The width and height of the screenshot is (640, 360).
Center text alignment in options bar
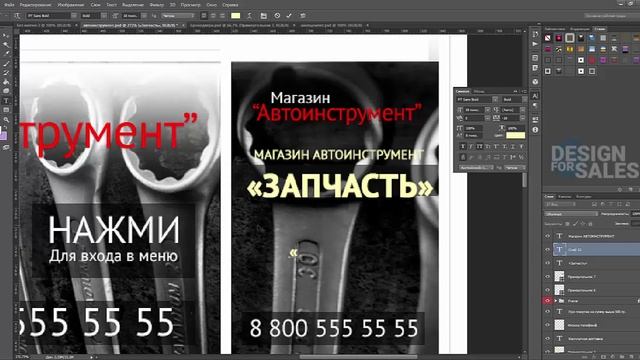pyautogui.click(x=213, y=16)
